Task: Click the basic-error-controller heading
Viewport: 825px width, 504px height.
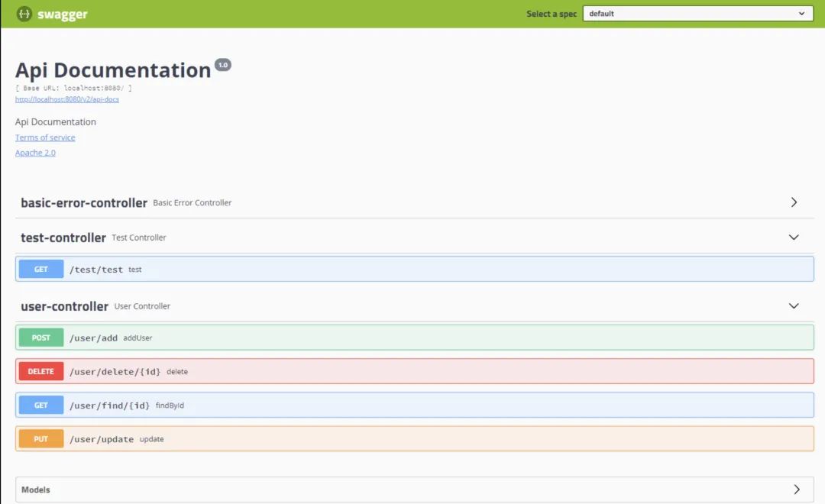Action: [84, 202]
